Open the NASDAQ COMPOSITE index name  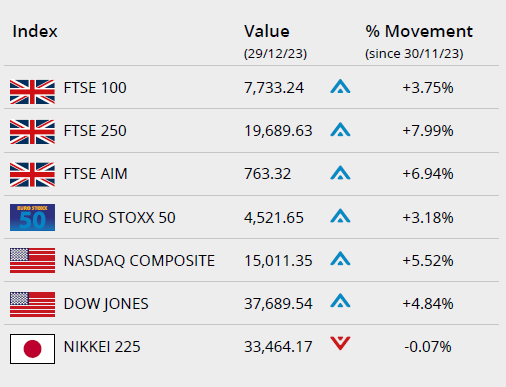click(139, 261)
